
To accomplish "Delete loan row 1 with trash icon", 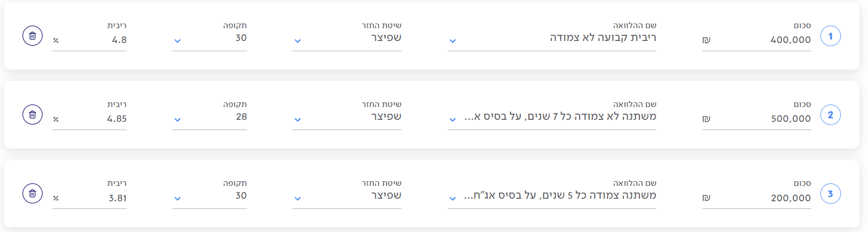I will [32, 36].
